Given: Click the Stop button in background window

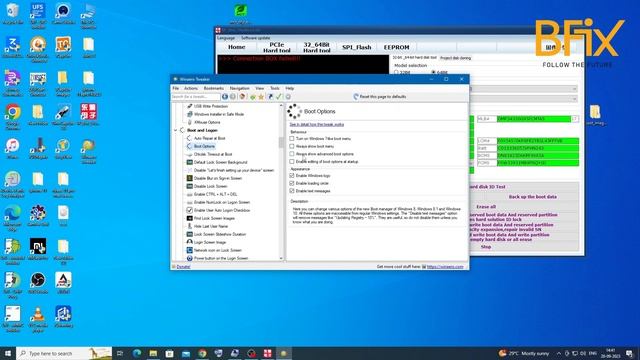Looking at the screenshot, I should click(x=486, y=247).
